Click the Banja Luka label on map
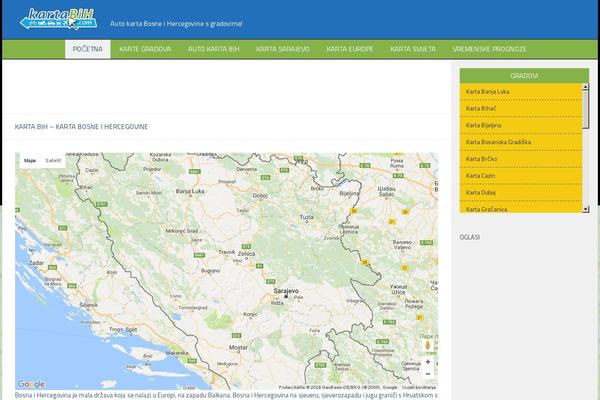 [190, 191]
